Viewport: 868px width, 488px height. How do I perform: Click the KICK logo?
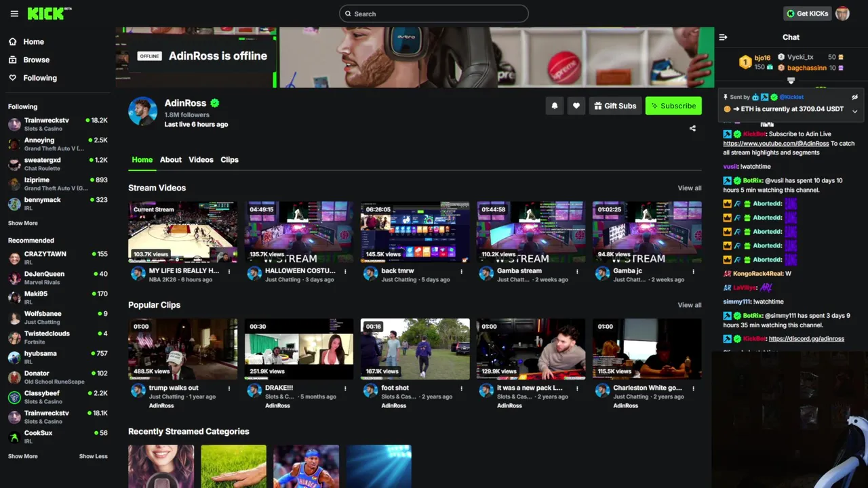(x=50, y=14)
